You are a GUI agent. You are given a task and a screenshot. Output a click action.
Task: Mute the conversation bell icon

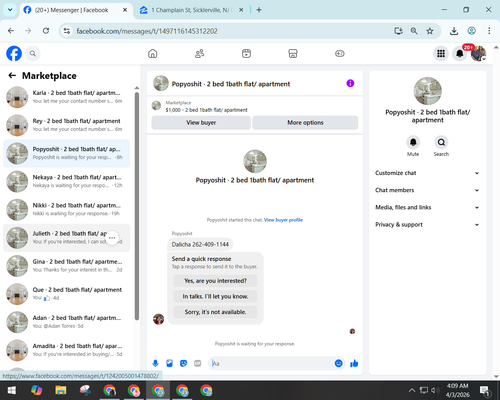pyautogui.click(x=413, y=142)
